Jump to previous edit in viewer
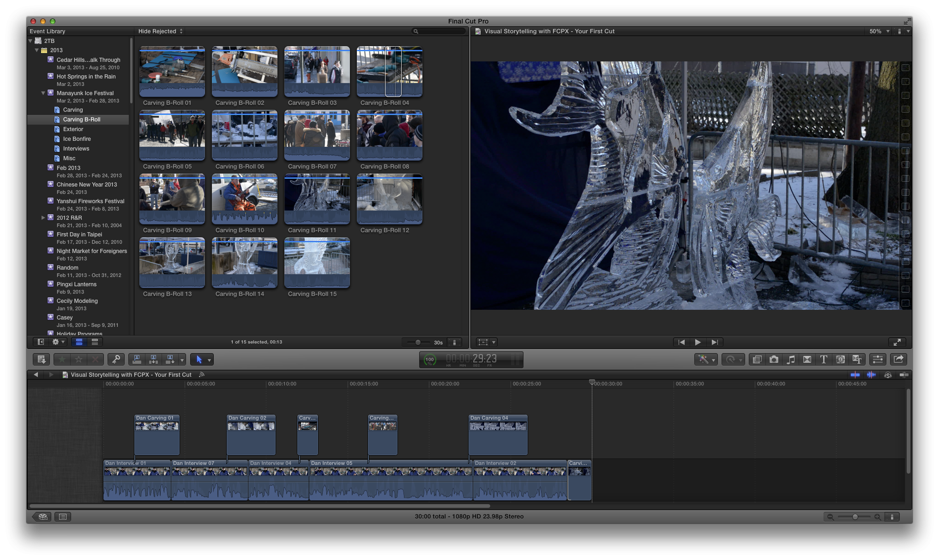The width and height of the screenshot is (939, 560). click(x=681, y=342)
